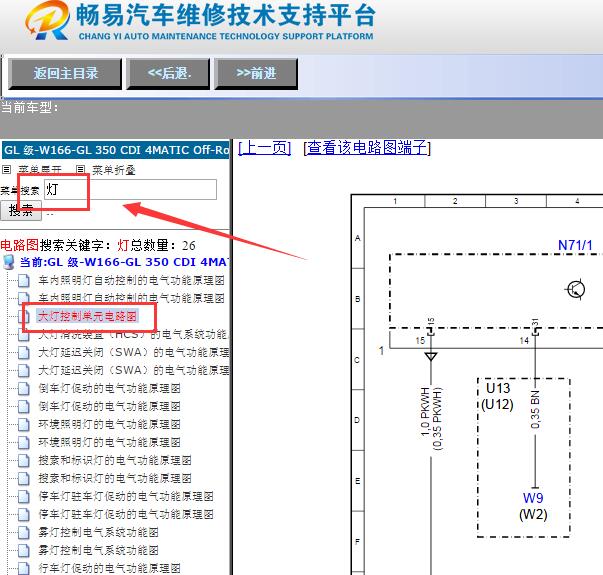Open the first 倒车灯促动的电气功能原理图 entry

click(x=109, y=388)
